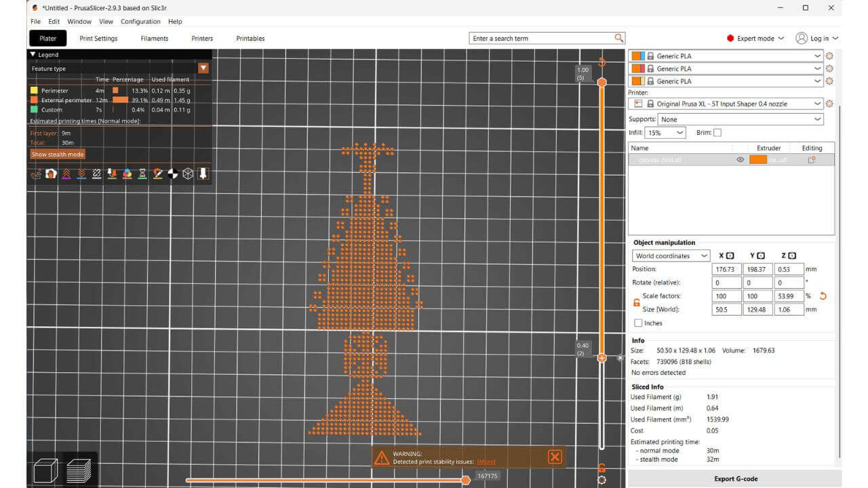Close the print stability warning
The height and width of the screenshot is (488, 868).
click(554, 457)
